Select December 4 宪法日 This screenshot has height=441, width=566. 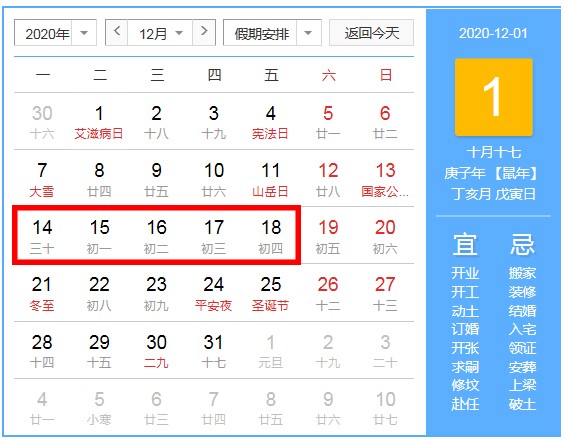click(271, 122)
